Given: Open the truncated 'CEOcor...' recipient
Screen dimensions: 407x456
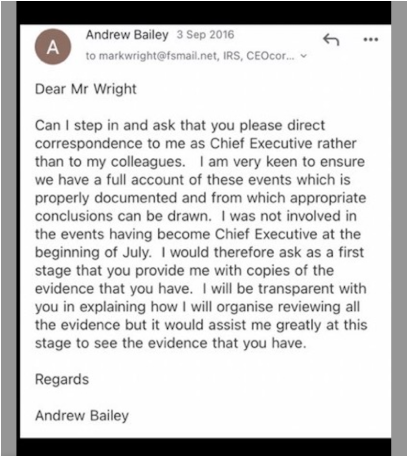Looking at the screenshot, I should click(x=270, y=56).
